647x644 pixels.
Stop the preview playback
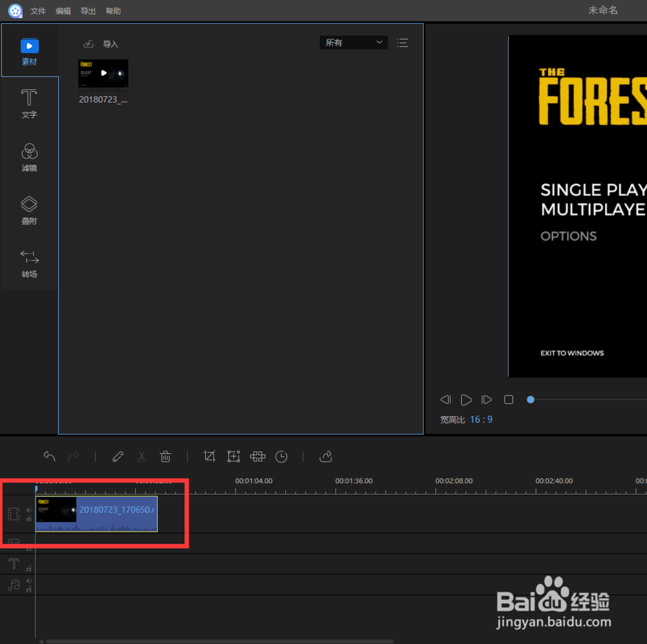509,400
